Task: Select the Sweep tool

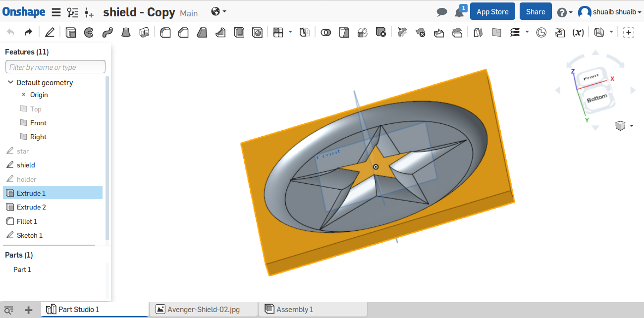Action: [107, 33]
